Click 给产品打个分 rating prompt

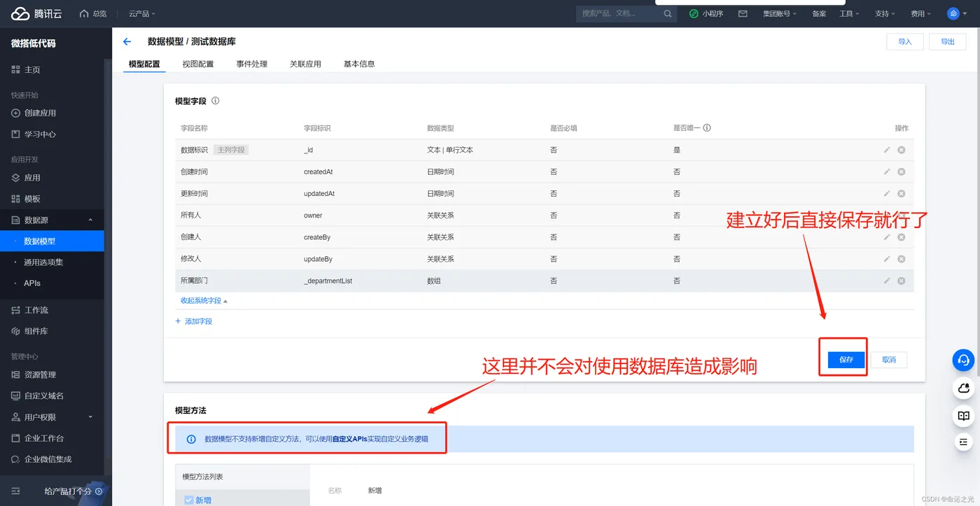(x=73, y=491)
